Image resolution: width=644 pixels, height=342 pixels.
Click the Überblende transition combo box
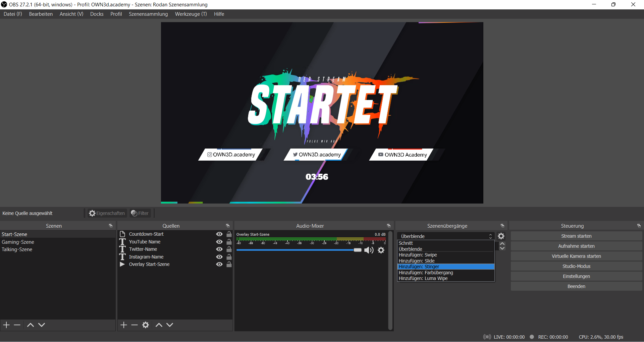pyautogui.click(x=445, y=236)
